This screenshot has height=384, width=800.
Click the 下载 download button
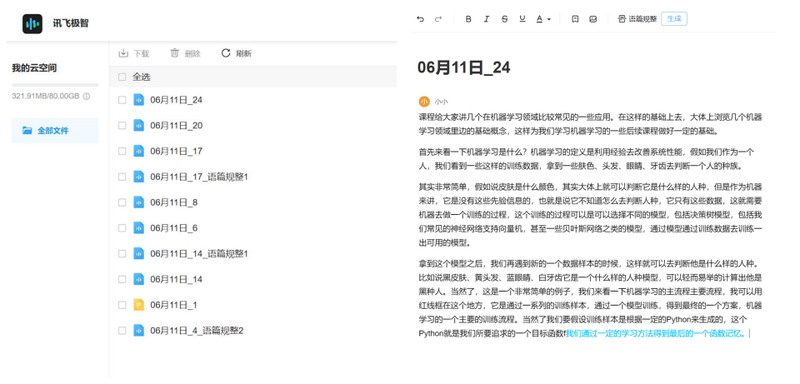coord(134,54)
